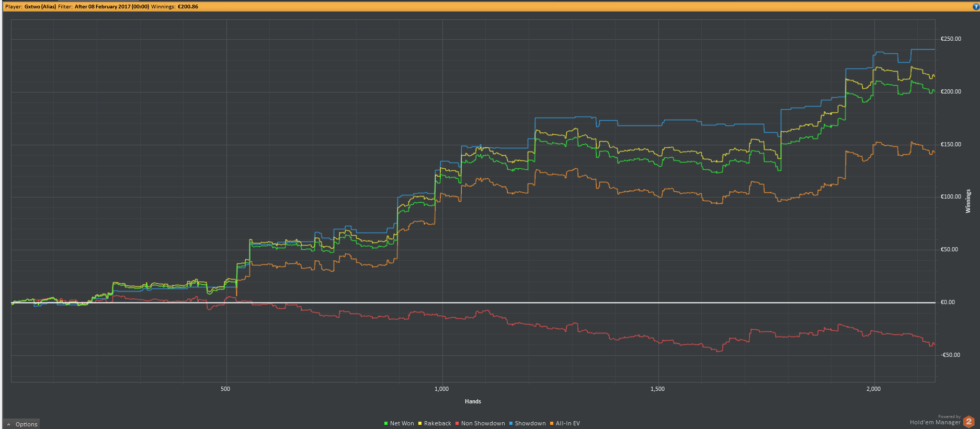Click the €0.00 axis label
Image resolution: width=980 pixels, height=429 pixels.
point(948,302)
